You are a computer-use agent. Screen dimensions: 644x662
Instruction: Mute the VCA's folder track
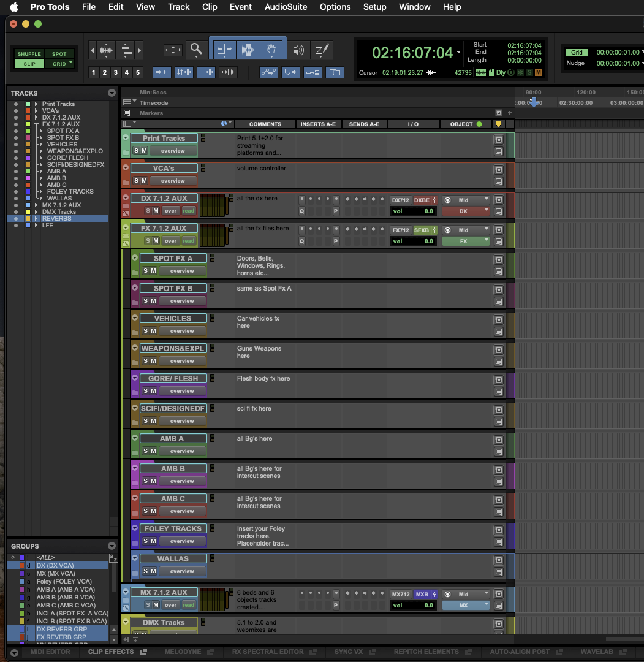pyautogui.click(x=145, y=180)
